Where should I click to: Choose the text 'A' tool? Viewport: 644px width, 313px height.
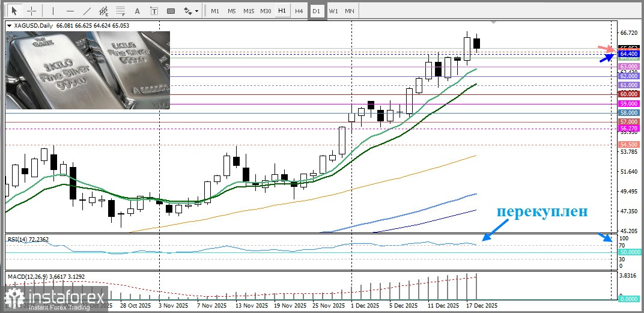click(138, 11)
